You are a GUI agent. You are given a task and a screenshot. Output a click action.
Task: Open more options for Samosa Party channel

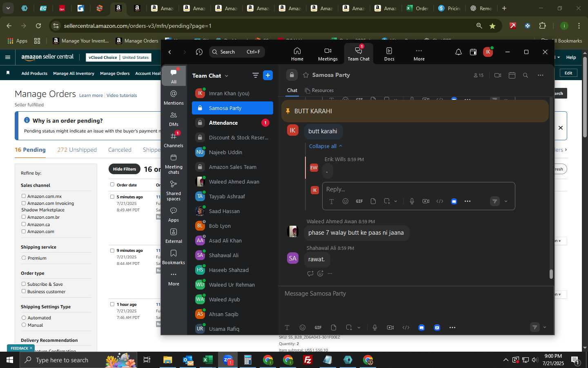541,75
